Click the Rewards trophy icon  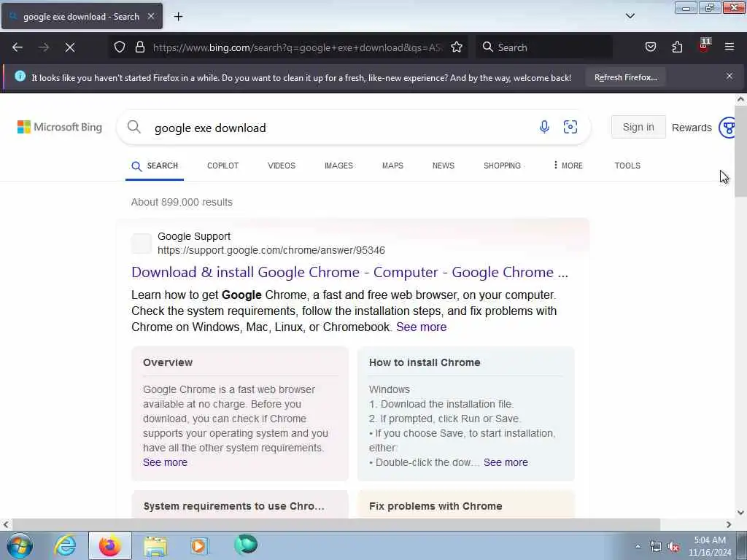tap(728, 128)
